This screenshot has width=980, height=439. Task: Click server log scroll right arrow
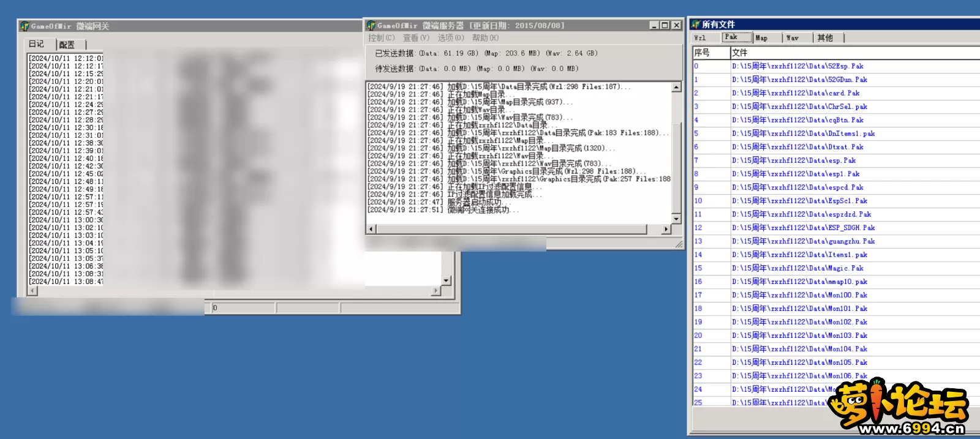click(666, 229)
